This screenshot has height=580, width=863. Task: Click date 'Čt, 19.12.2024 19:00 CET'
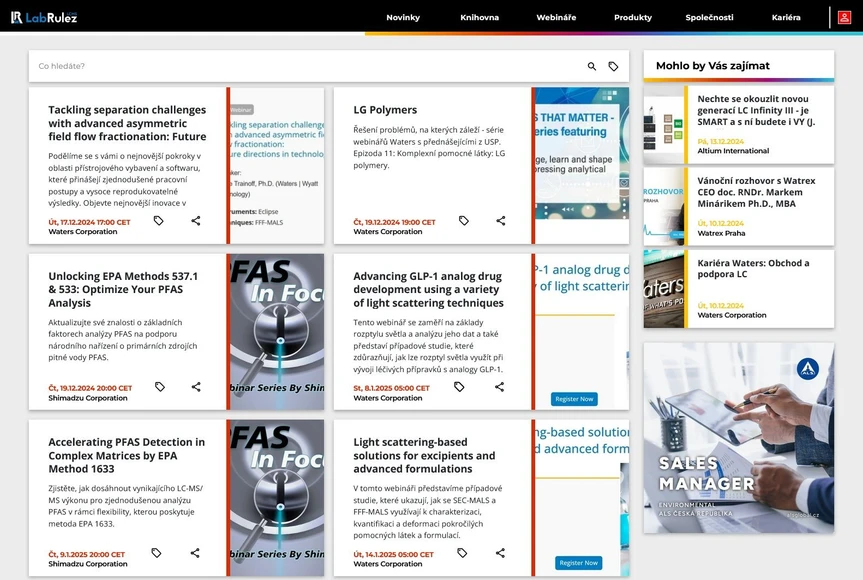pos(394,222)
